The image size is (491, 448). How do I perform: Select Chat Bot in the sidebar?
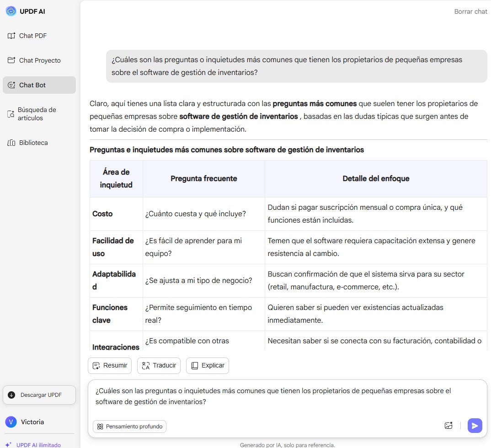(39, 85)
